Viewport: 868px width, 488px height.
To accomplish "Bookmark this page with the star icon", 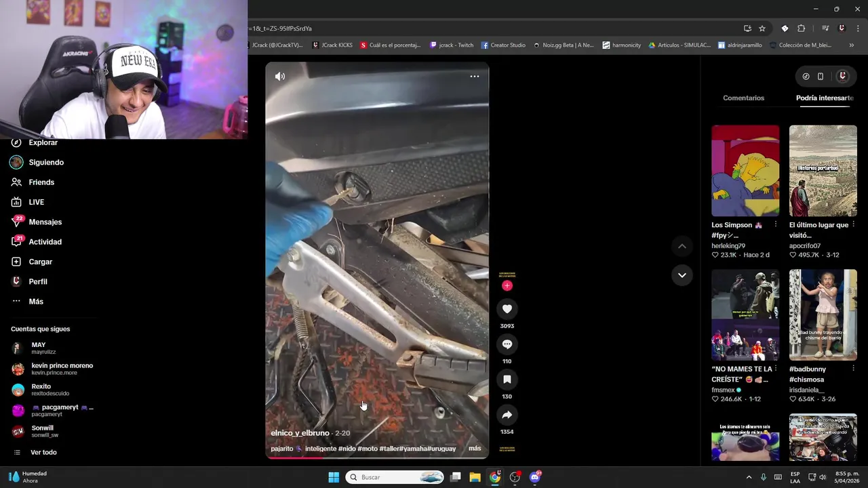I will point(762,28).
